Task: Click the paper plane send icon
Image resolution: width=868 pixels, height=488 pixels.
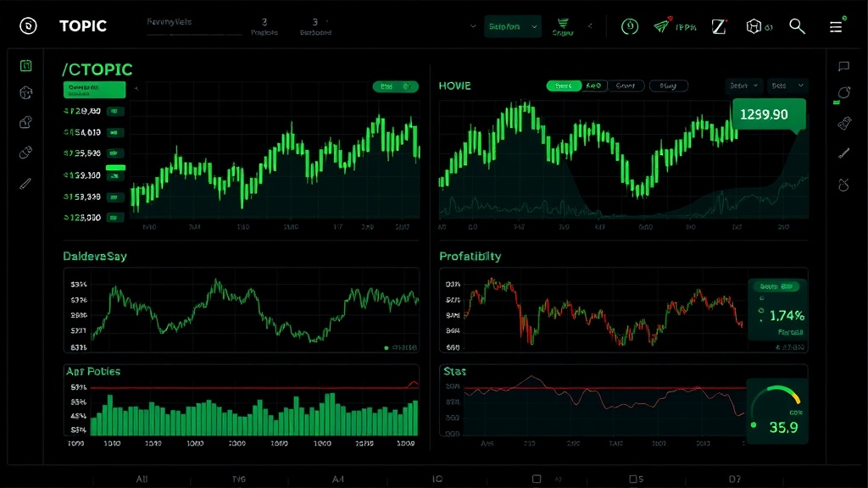Action: [661, 26]
